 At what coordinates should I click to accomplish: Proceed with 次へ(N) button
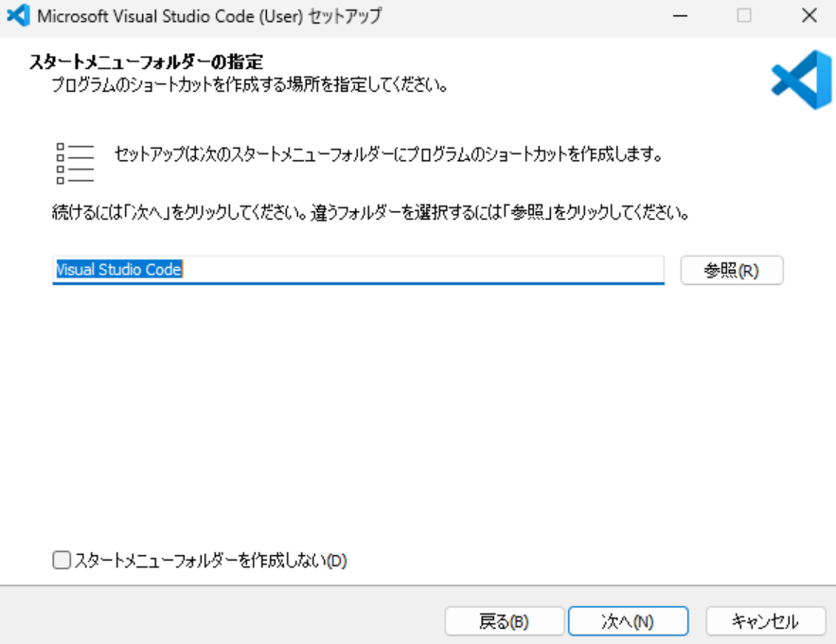pyautogui.click(x=628, y=621)
